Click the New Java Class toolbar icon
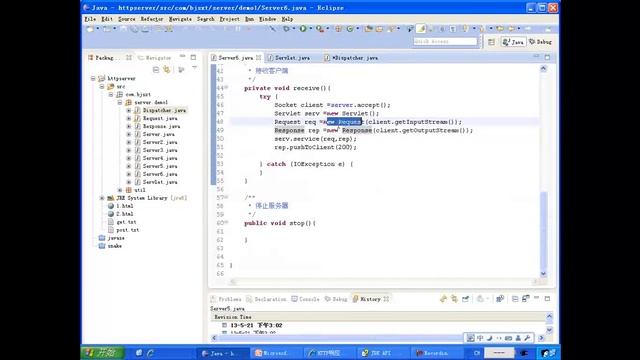Viewport: 640px width, 360px height. (x=350, y=29)
